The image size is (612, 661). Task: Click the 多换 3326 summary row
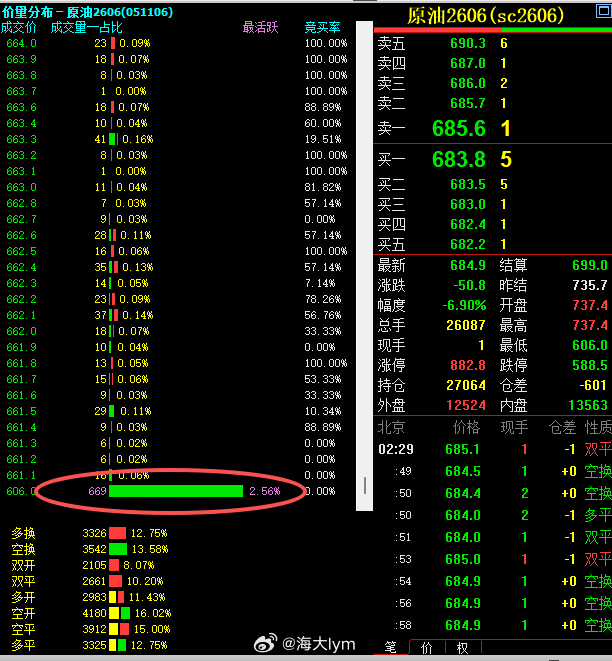pos(89,533)
